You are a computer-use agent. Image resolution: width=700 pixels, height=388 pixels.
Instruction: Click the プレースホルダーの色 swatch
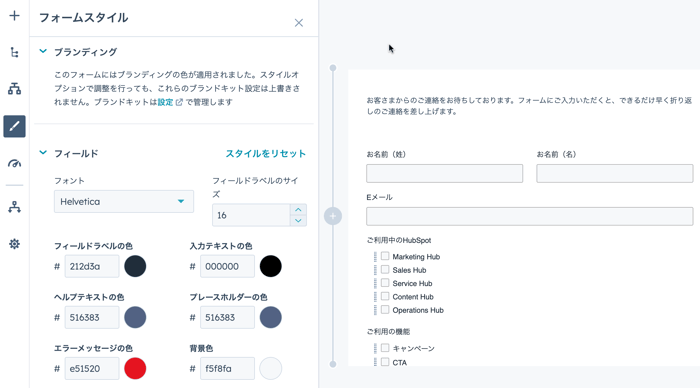coord(271,317)
